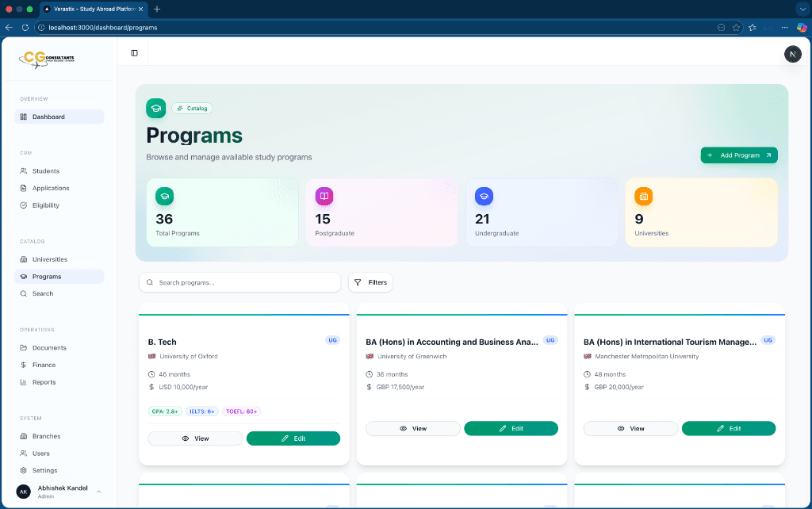View the B. Tech program
Image resolution: width=812 pixels, height=509 pixels.
195,438
